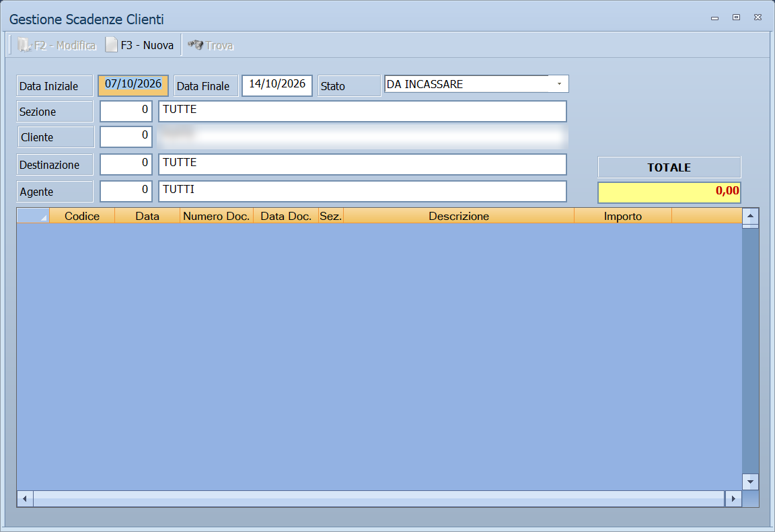Click the Data Doc. column header
775x532 pixels.
click(286, 216)
